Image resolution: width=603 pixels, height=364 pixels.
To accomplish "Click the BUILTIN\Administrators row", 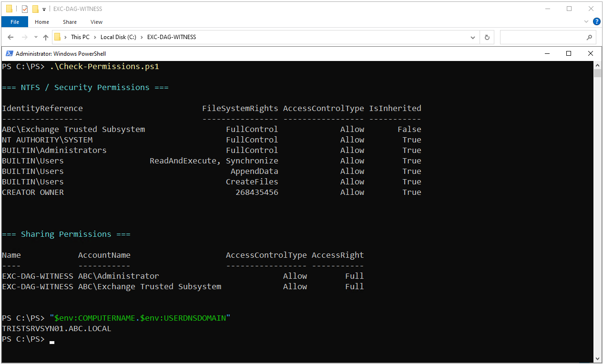I will [212, 150].
